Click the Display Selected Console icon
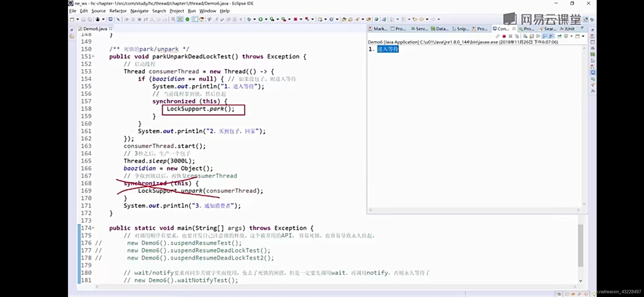Viewport: 644px width, 297px height. [x=566, y=36]
